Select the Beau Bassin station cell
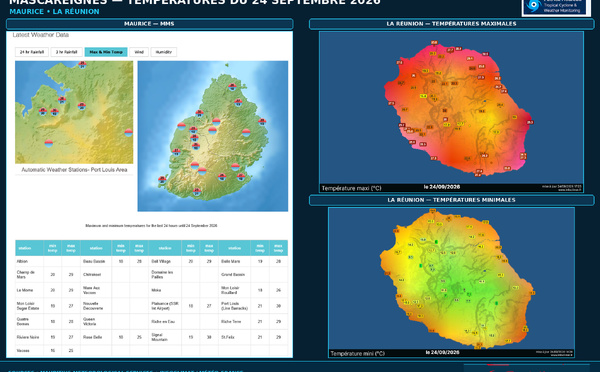 [x=96, y=261]
